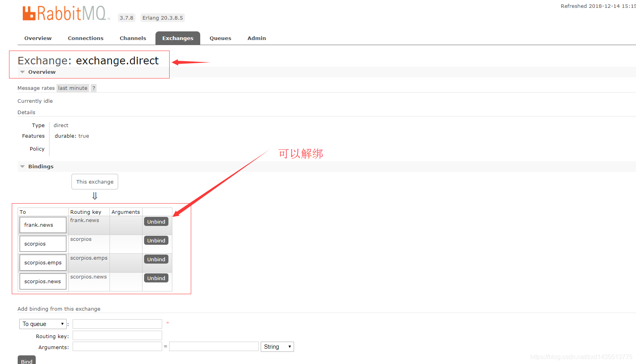Click the Details heading

tap(26, 113)
